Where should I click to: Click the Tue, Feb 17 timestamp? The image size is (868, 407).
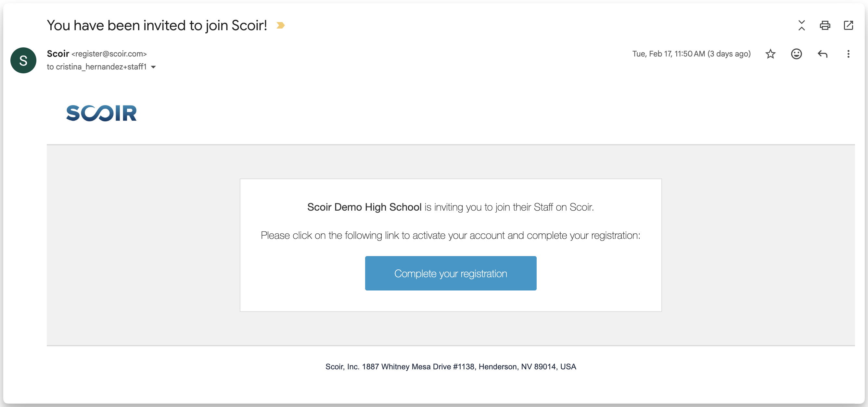point(691,54)
